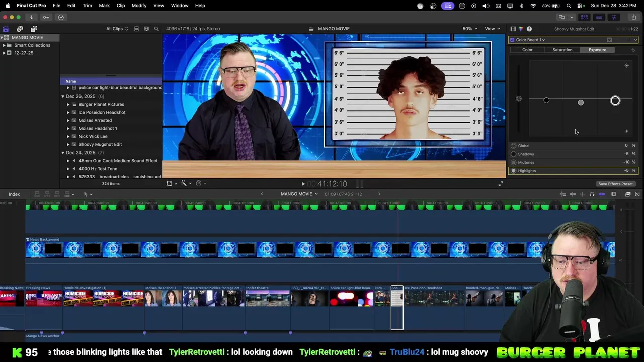
Task: Go back in timeline history
Action: (261, 194)
